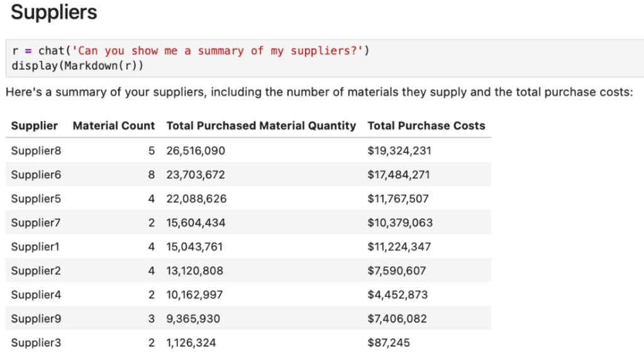Viewport: 644px width, 363px height.
Task: Click Supplier4 cost $4,452,873
Action: click(x=397, y=295)
